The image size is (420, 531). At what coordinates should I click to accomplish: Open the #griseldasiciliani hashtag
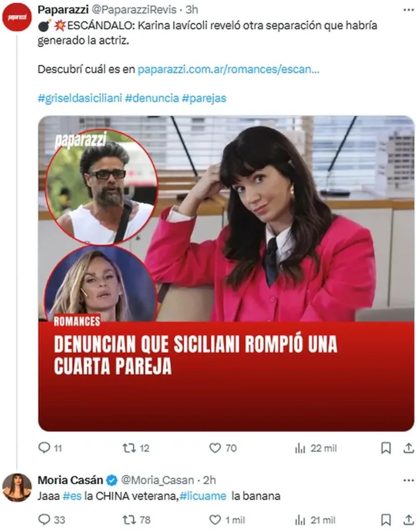tap(80, 98)
